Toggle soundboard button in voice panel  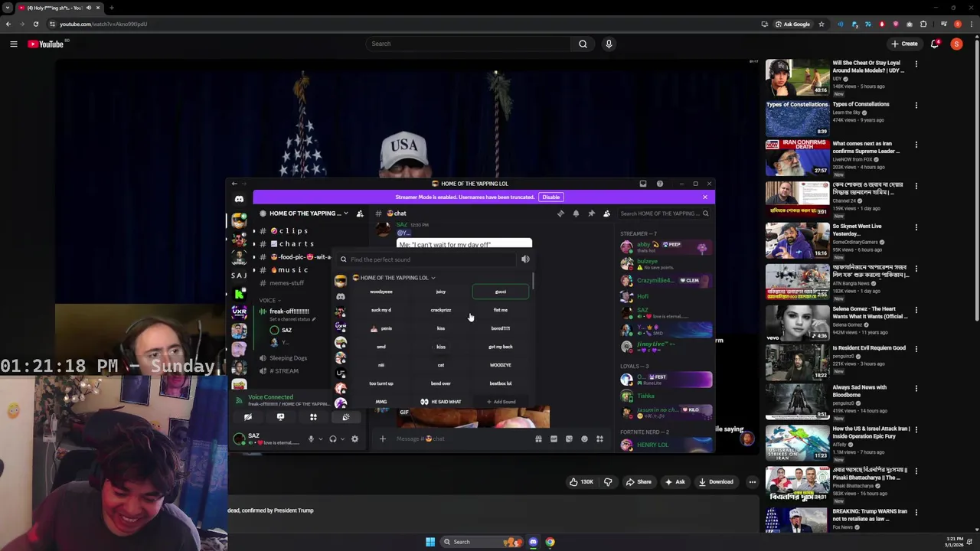coord(345,417)
